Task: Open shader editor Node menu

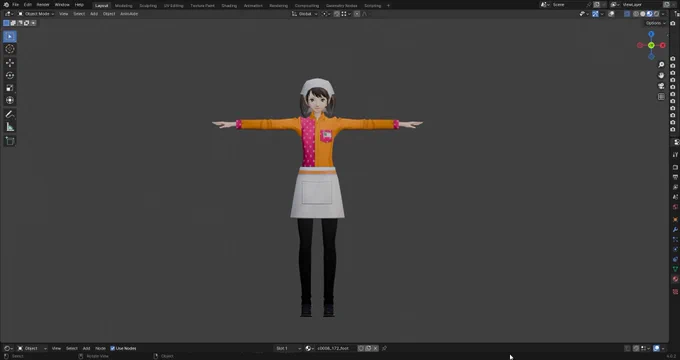Action: (100, 348)
